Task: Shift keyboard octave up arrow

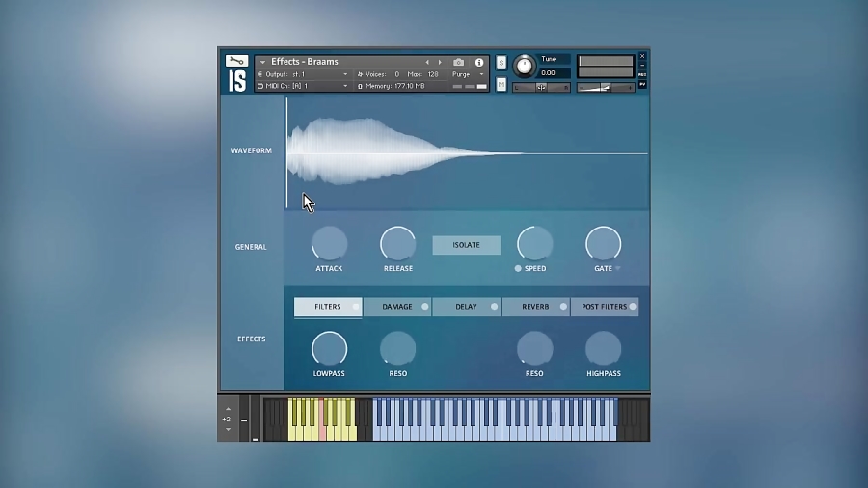Action: click(x=227, y=409)
